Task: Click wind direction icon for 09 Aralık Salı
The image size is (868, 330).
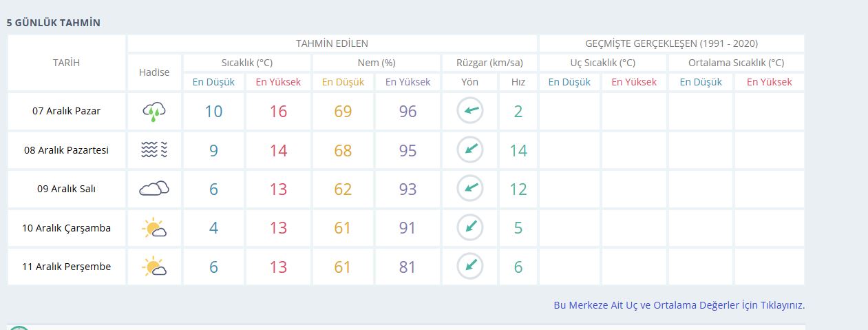Action: [470, 188]
